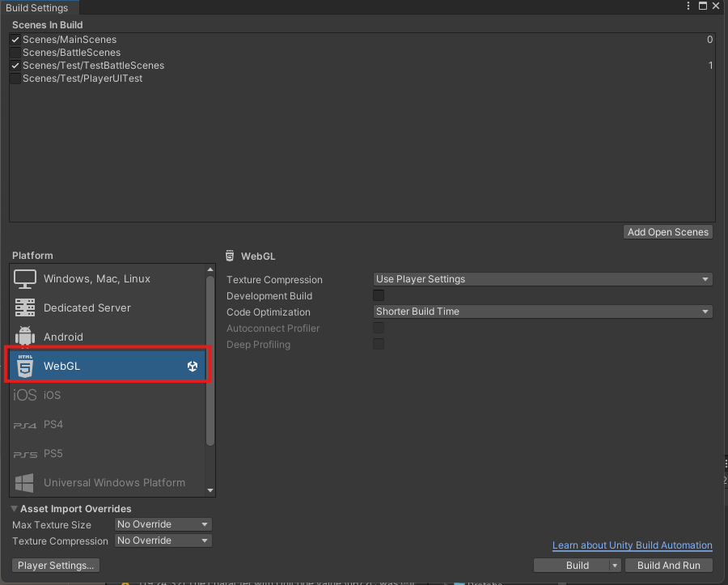Check the Scenes/BattleScenes checkbox

coord(15,53)
